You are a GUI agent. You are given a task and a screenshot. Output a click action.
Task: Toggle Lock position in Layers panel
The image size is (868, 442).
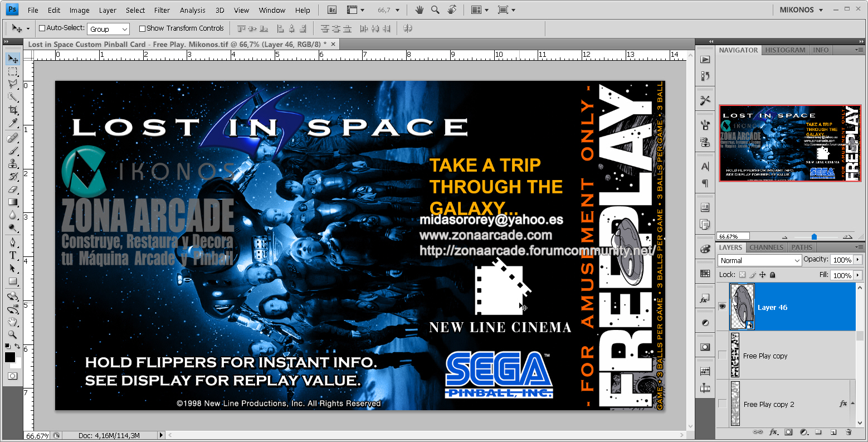[x=763, y=275]
